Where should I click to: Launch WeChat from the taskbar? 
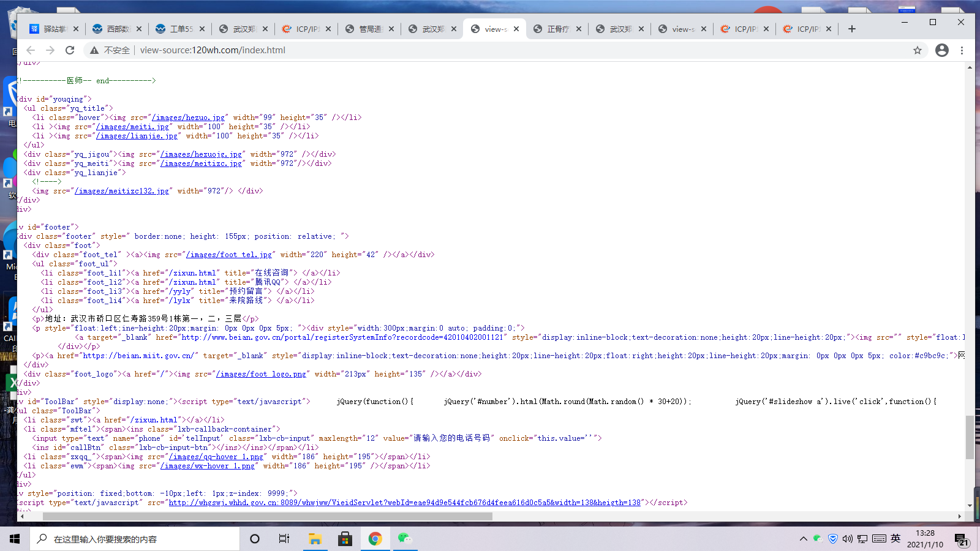click(x=405, y=539)
